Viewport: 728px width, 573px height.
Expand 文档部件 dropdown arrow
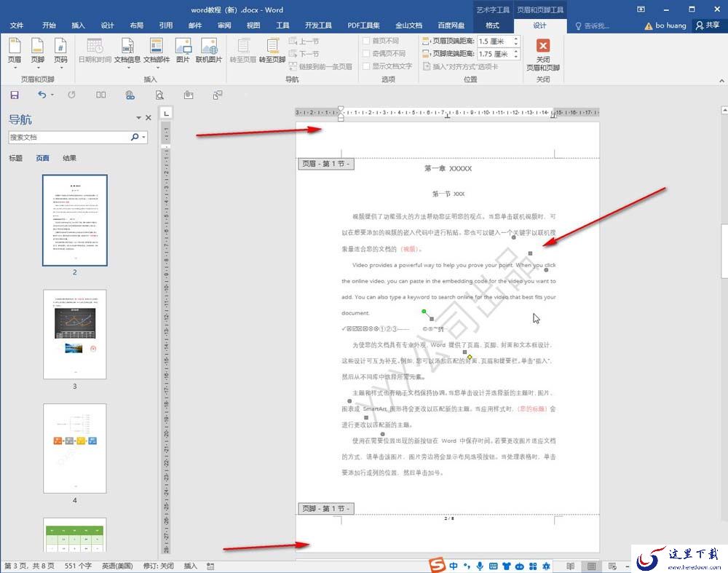pyautogui.click(x=157, y=68)
